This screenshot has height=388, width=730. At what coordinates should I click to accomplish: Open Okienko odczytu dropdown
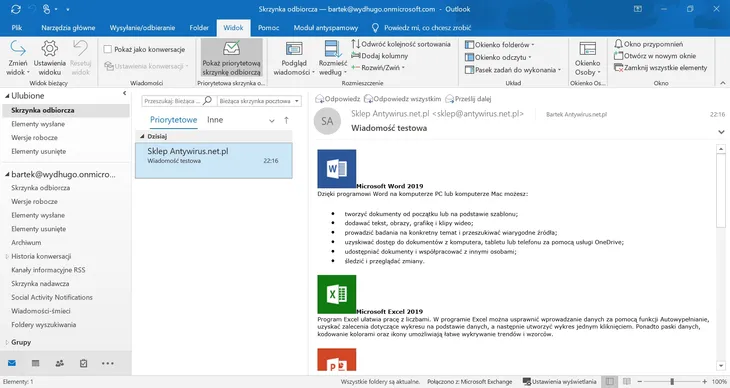498,57
